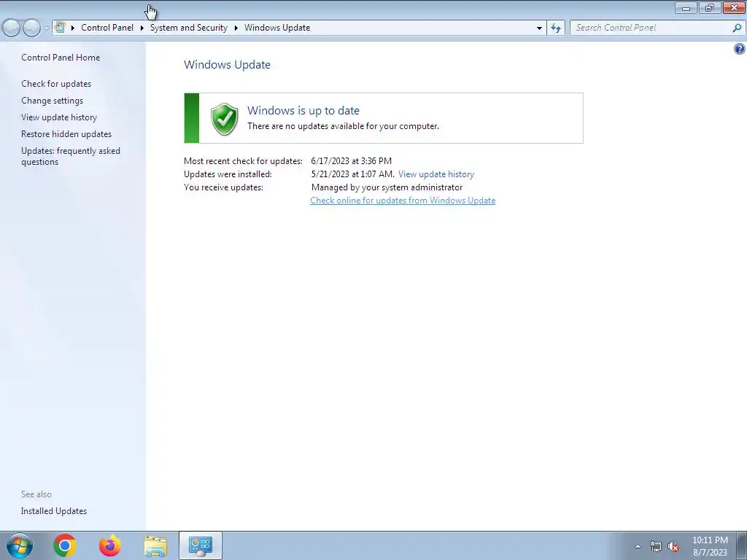747x560 pixels.
Task: Open Control Panel Home
Action: click(61, 58)
